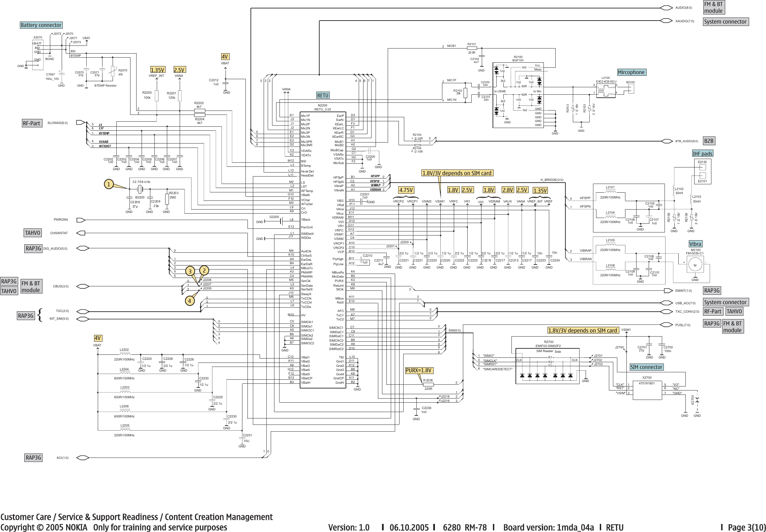This screenshot has width=766, height=532.
Task: Select the 4.75V voltage highlight above VRCP2
Action: tap(406, 190)
